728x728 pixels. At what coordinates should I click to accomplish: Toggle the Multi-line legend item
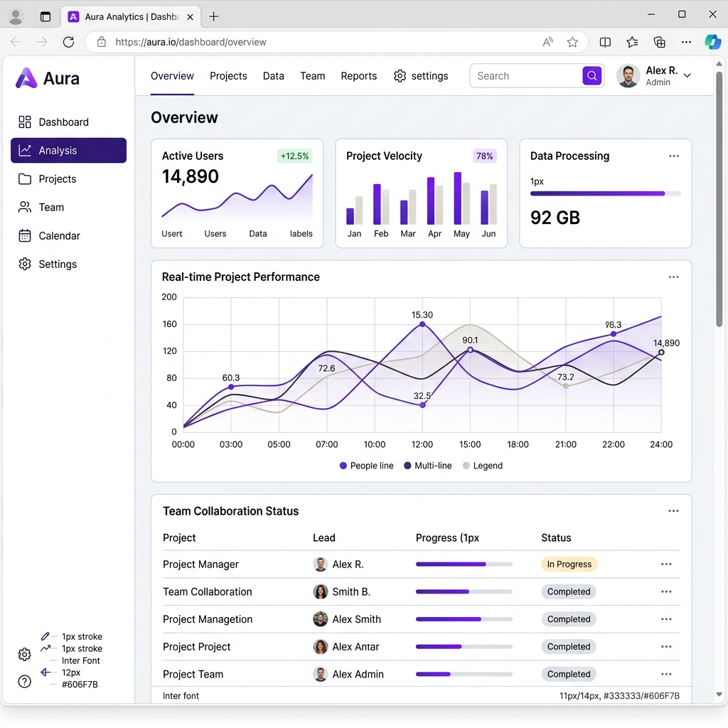click(x=427, y=466)
